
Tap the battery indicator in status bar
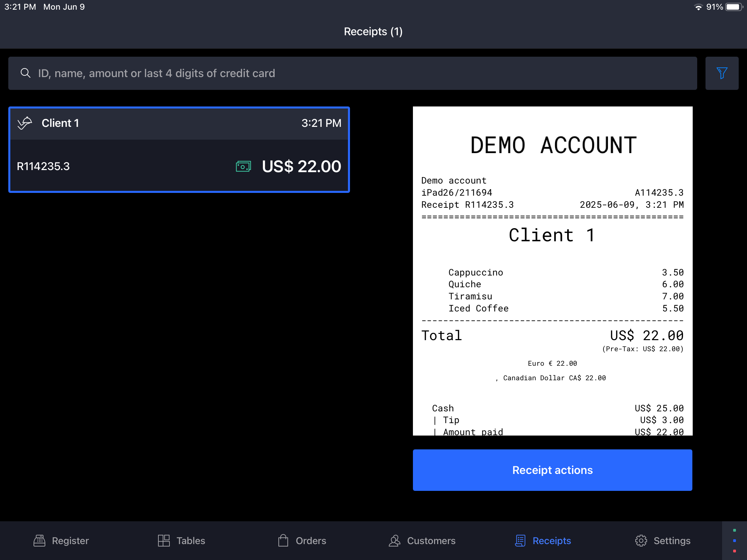pyautogui.click(x=734, y=7)
